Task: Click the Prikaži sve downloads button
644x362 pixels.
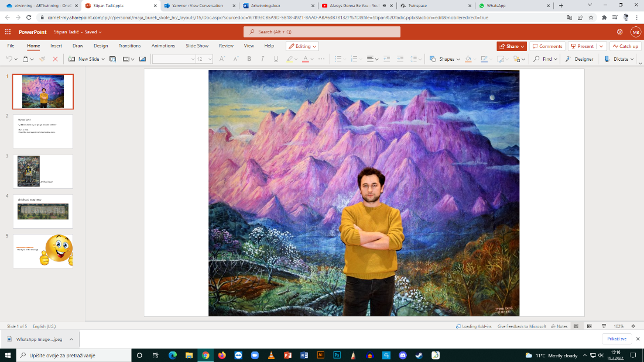Action: (617, 339)
